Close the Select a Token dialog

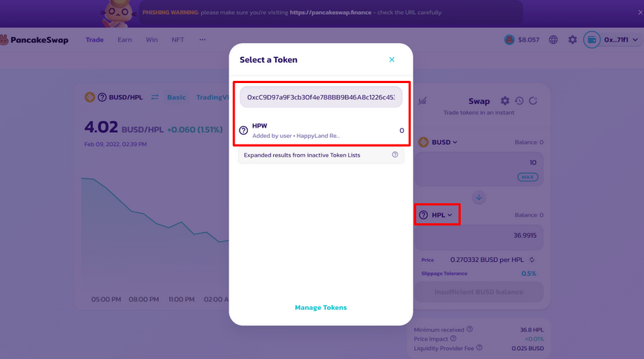point(392,59)
